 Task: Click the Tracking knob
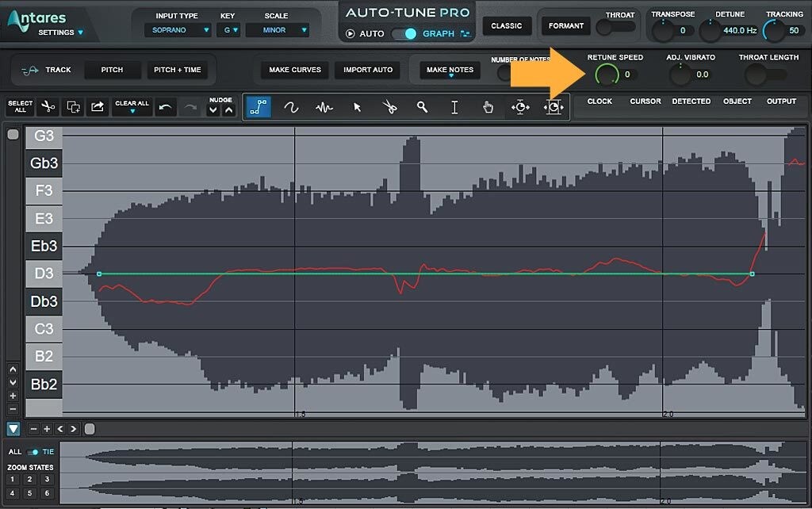774,31
